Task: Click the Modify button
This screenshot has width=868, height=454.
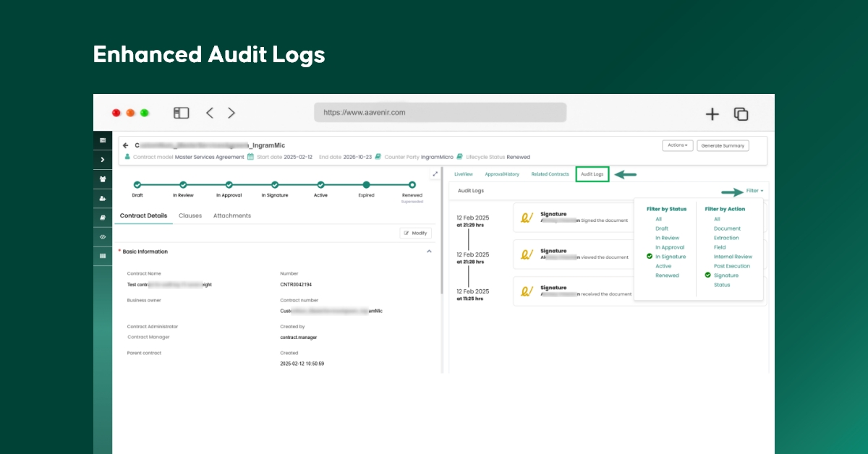Action: pos(416,234)
